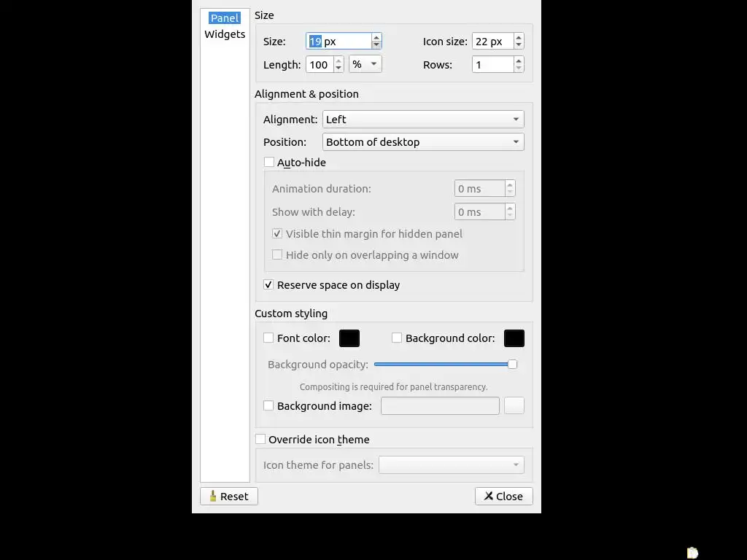Enable the Font color checkbox
This screenshot has height=560, width=747.
[x=268, y=338]
